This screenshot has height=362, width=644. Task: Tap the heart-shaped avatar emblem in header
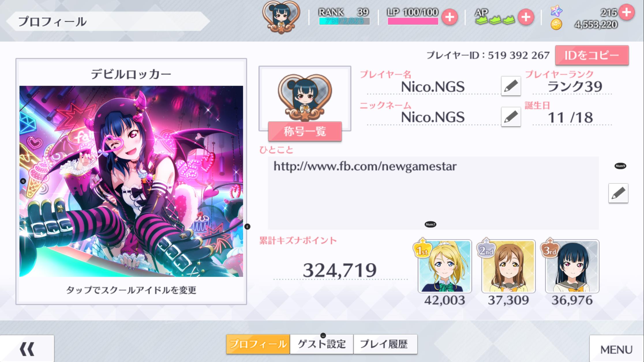pyautogui.click(x=281, y=16)
